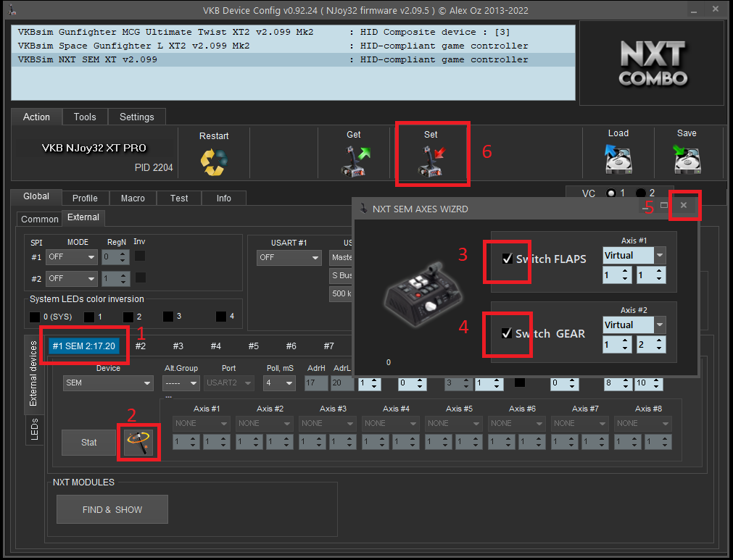Switch to the Common sub-tab
The image size is (733, 560).
click(x=40, y=219)
